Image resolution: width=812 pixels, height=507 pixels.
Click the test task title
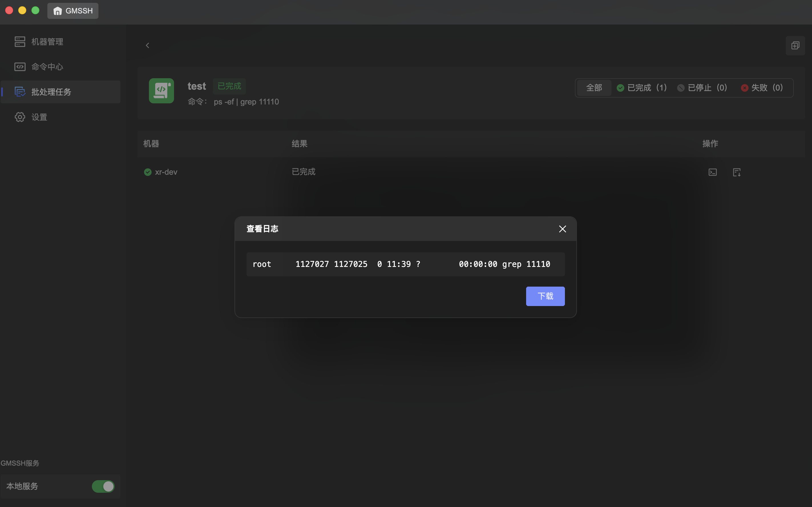(x=197, y=86)
